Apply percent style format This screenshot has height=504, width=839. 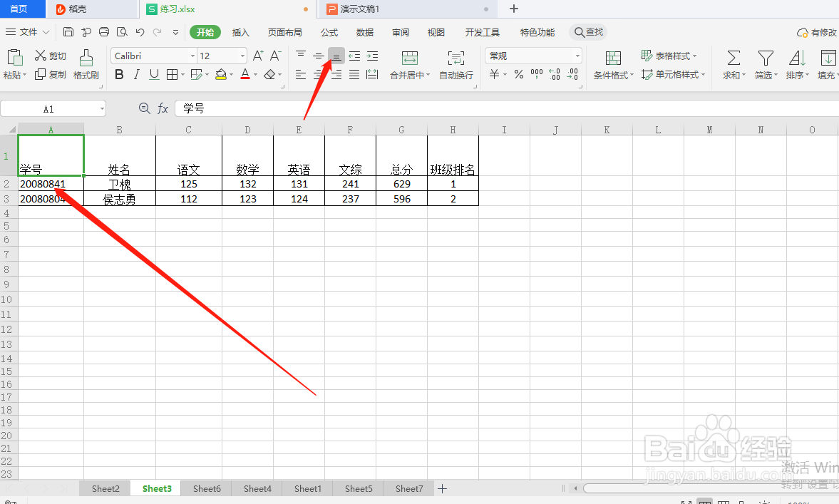(x=518, y=74)
